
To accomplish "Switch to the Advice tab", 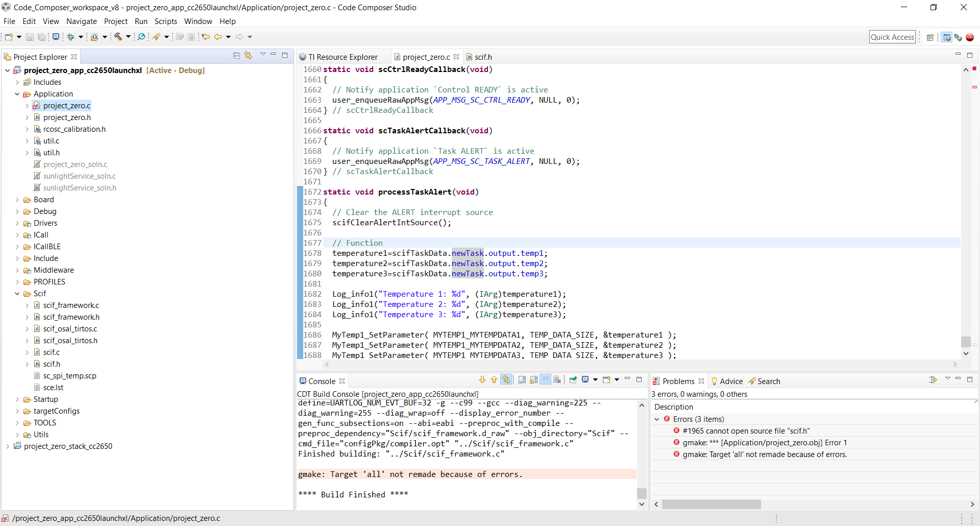I will (726, 381).
